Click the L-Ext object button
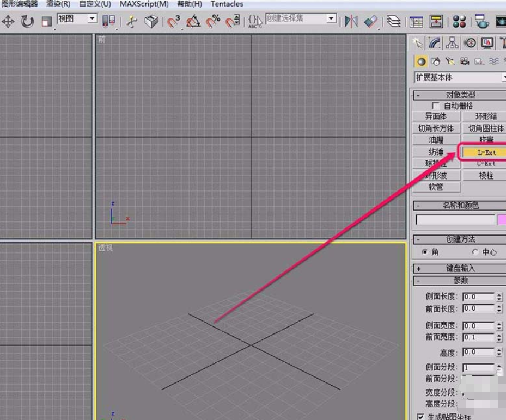Screen dimensions: 506x420 tap(485, 152)
